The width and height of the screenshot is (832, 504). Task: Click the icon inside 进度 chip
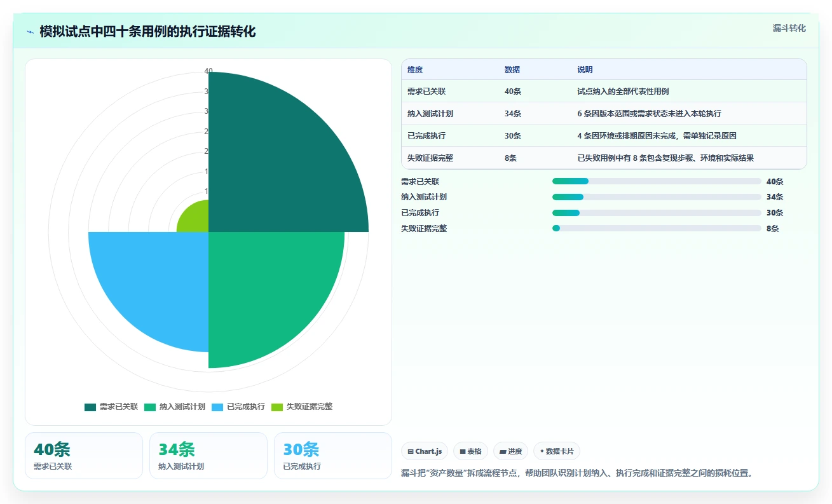click(503, 451)
